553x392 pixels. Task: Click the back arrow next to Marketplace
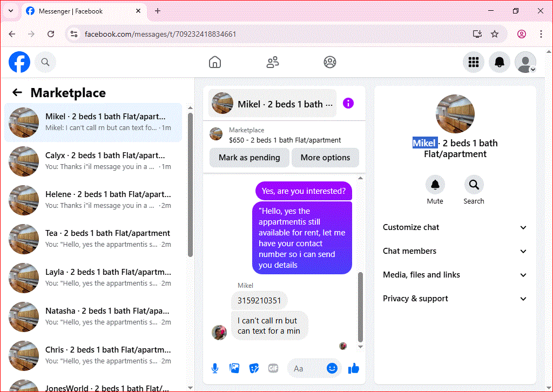(17, 93)
